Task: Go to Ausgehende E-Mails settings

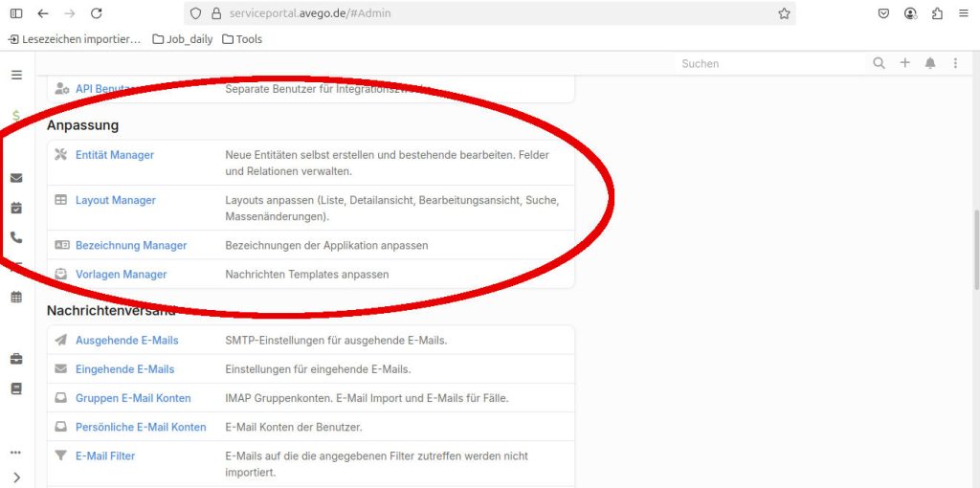Action: pyautogui.click(x=126, y=340)
